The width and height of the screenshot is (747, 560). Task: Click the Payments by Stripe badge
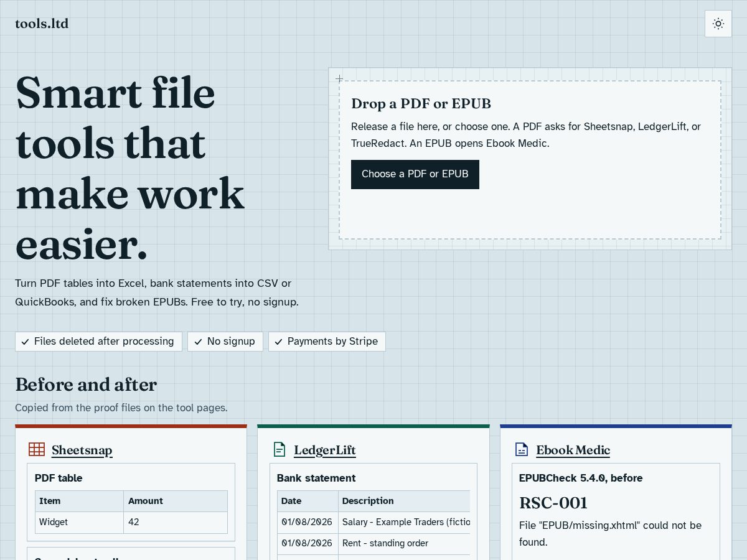327,342
